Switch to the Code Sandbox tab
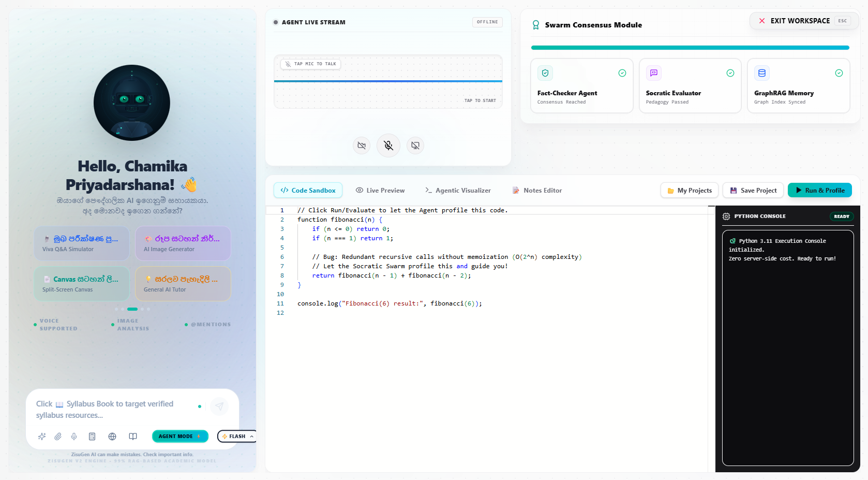 click(308, 191)
